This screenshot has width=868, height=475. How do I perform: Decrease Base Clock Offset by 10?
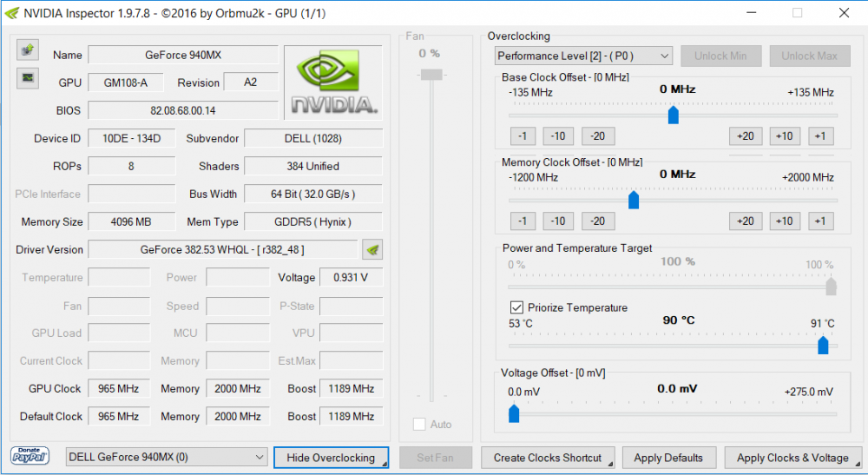[558, 136]
